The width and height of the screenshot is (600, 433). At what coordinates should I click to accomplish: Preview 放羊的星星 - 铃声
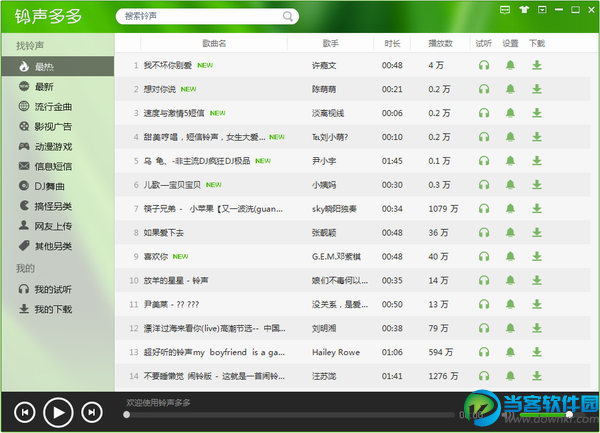click(484, 280)
